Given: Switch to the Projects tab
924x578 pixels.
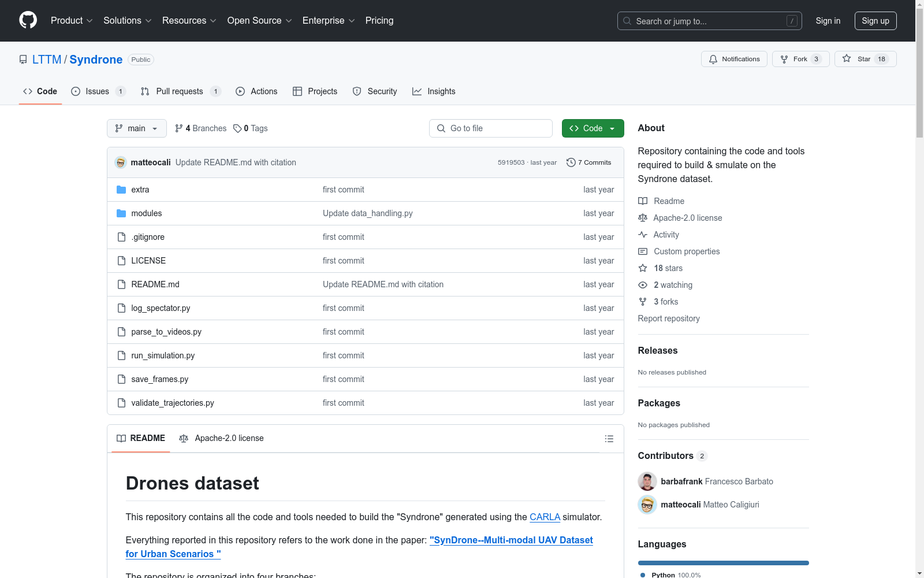Looking at the screenshot, I should [315, 91].
